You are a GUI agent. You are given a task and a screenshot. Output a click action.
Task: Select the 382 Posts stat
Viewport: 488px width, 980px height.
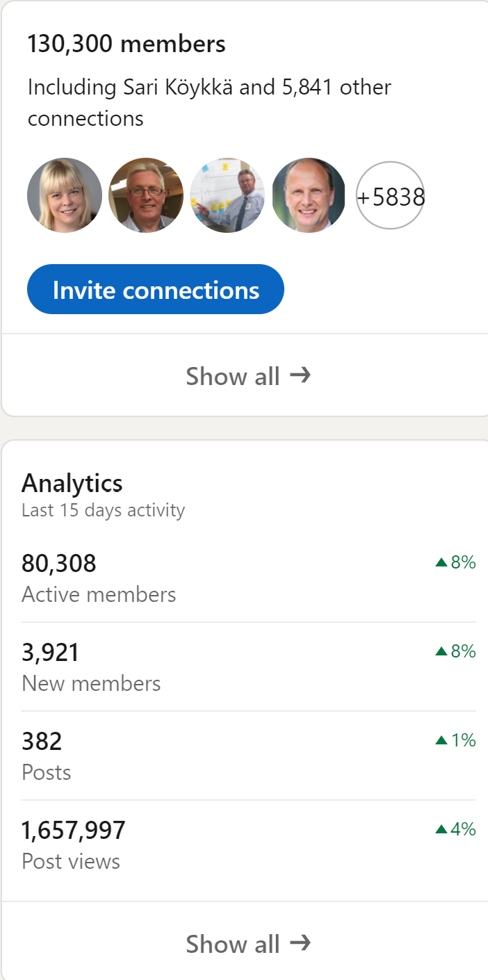[x=42, y=741]
